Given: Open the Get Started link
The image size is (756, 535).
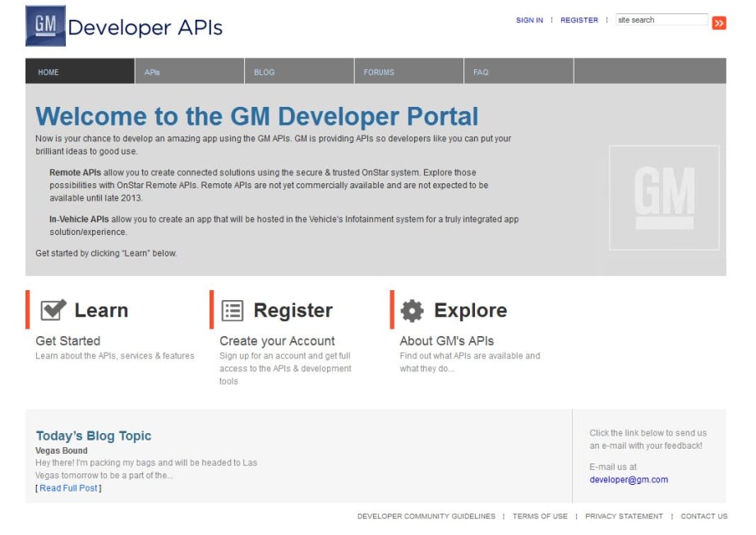Looking at the screenshot, I should tap(68, 341).
